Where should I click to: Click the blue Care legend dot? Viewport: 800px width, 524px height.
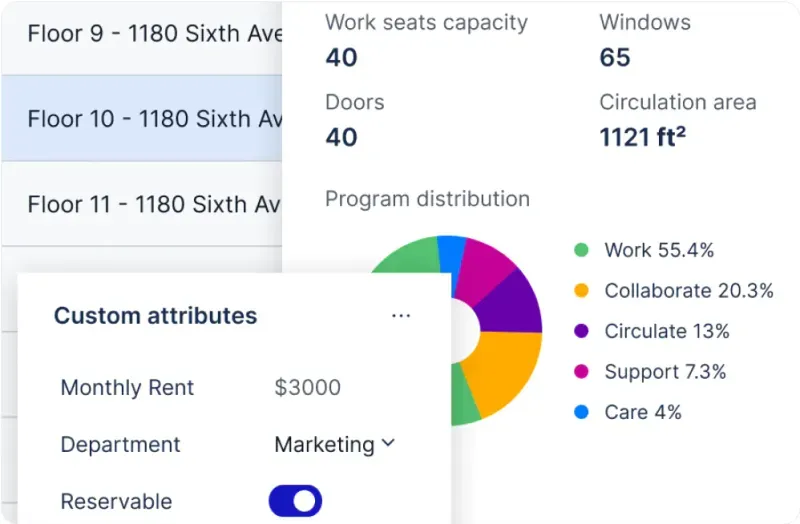[581, 412]
